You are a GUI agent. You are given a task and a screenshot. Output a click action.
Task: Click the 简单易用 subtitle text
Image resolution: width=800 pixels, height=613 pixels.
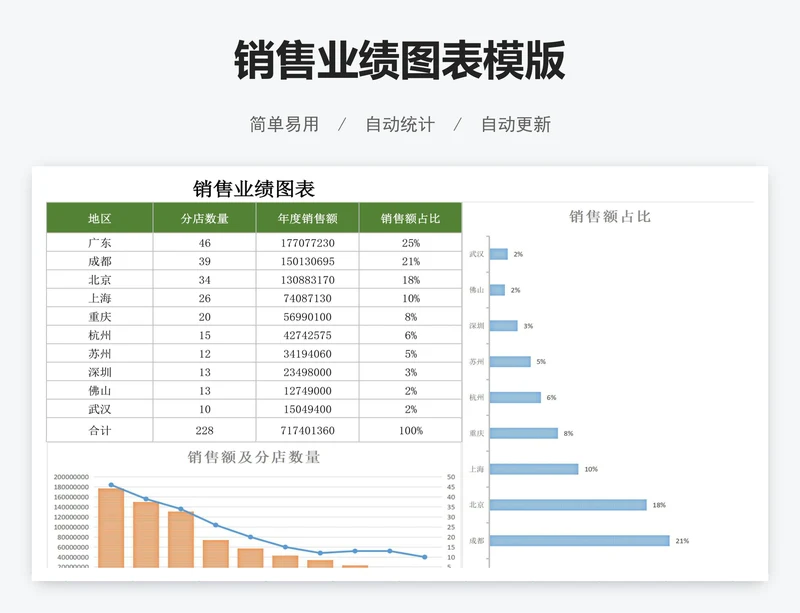tap(284, 124)
